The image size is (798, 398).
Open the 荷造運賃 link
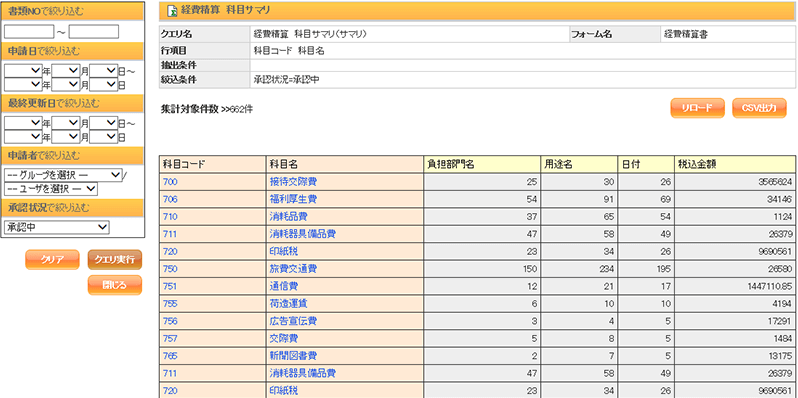point(288,304)
